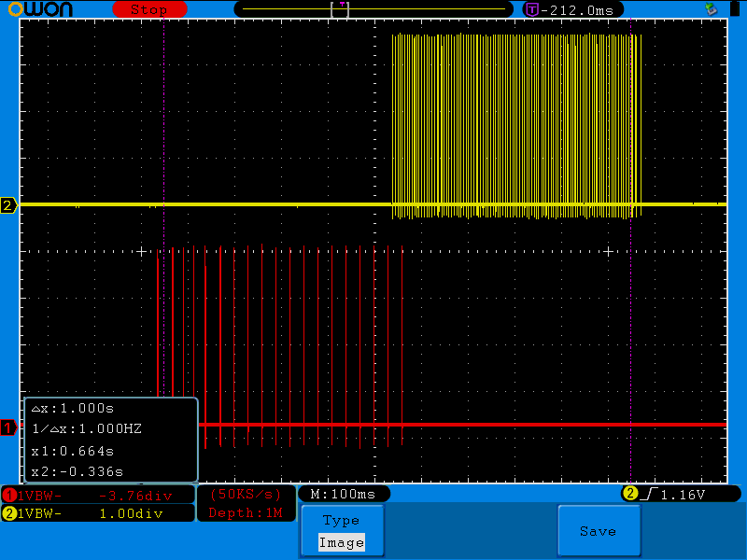
Task: Click the x2:-0.336s cursor value
Action: pyautogui.click(x=78, y=472)
